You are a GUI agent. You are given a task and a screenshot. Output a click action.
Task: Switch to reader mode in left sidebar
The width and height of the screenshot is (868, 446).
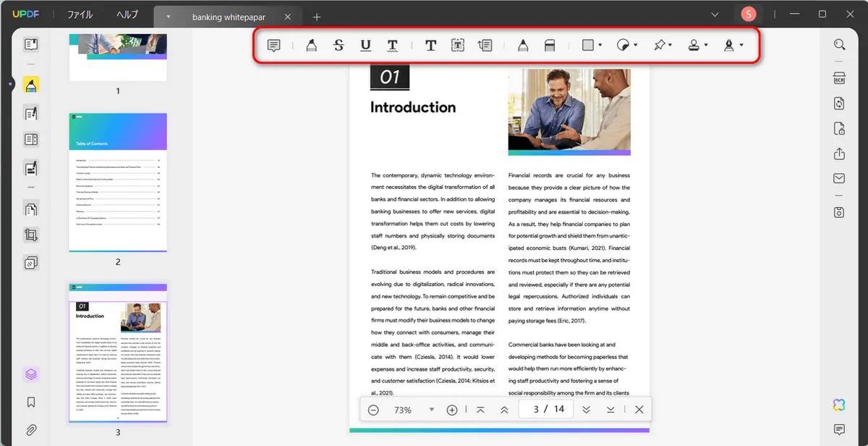[31, 45]
